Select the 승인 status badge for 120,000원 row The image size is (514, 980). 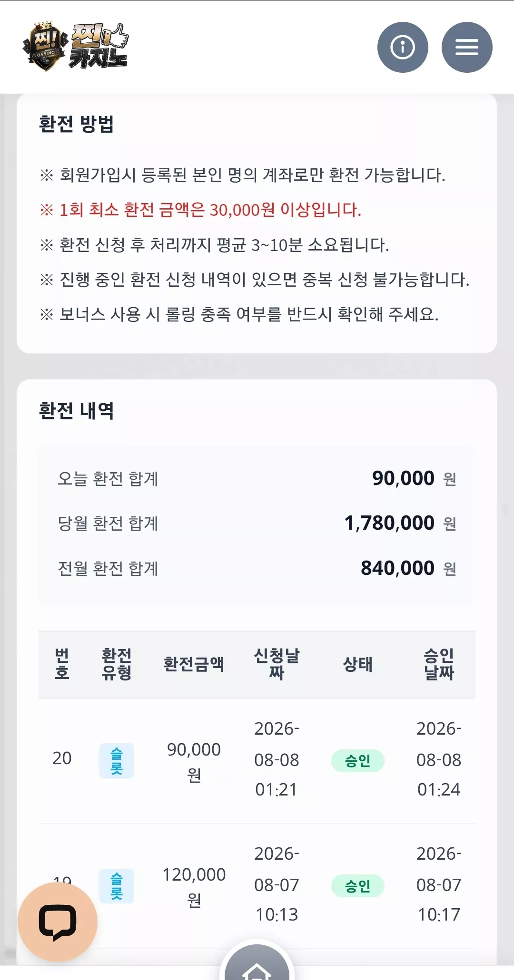[358, 886]
